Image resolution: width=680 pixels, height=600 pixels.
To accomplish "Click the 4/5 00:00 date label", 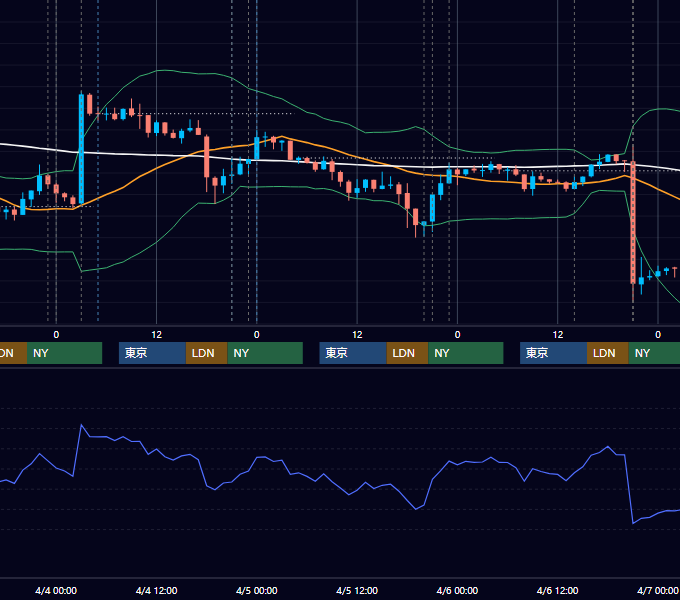I will pos(257,590).
